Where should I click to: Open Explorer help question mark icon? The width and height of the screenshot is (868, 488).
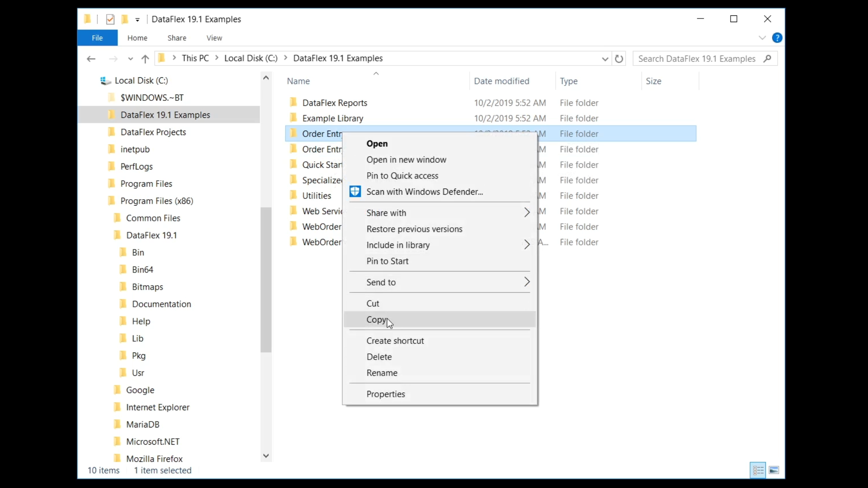click(x=777, y=38)
